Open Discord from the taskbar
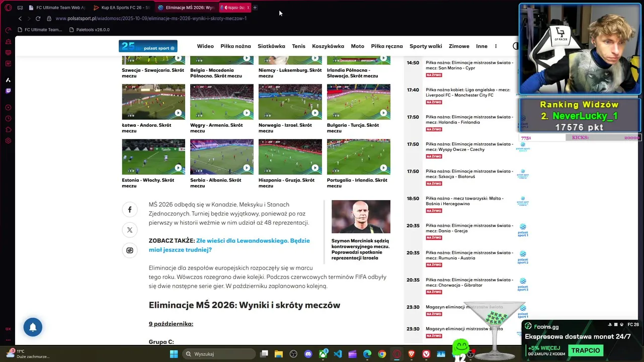This screenshot has width=644, height=362. [x=308, y=354]
